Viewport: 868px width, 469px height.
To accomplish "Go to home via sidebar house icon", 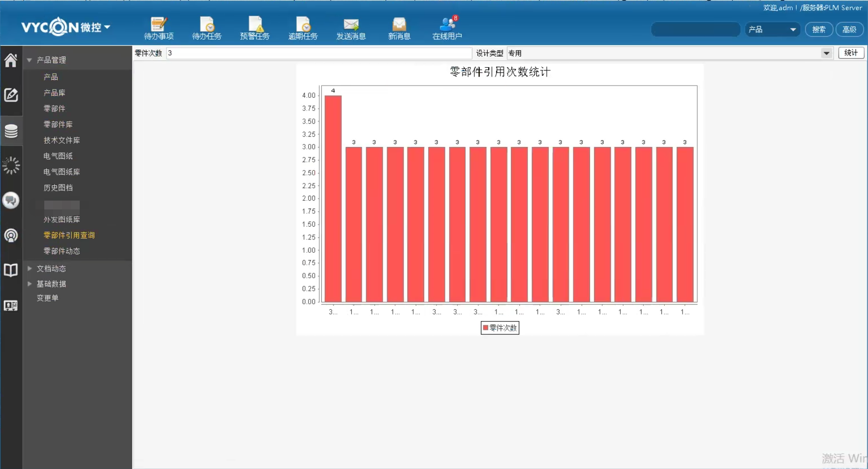I will 11,60.
